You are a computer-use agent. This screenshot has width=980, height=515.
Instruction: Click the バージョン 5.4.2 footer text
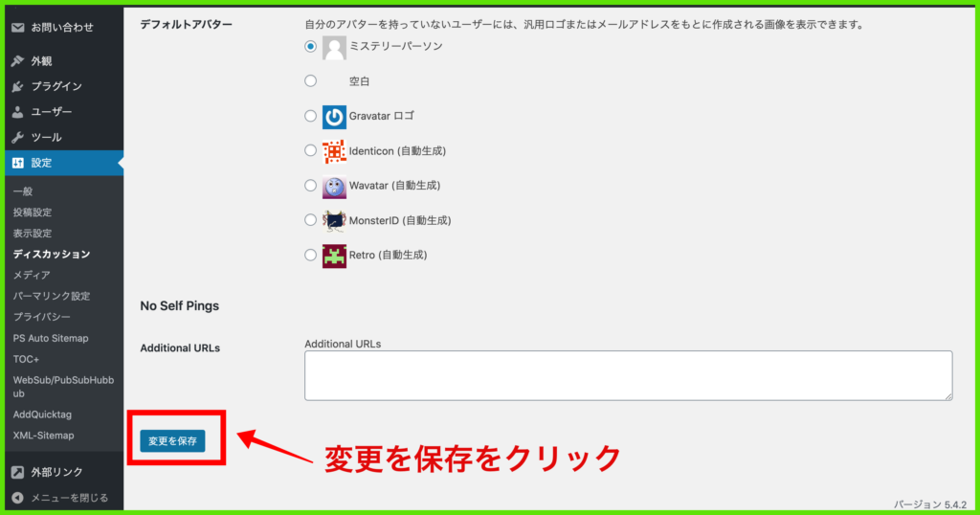930,504
